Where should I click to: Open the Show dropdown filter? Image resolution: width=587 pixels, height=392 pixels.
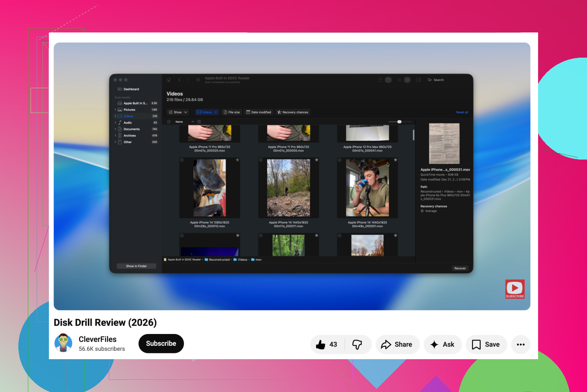(178, 112)
